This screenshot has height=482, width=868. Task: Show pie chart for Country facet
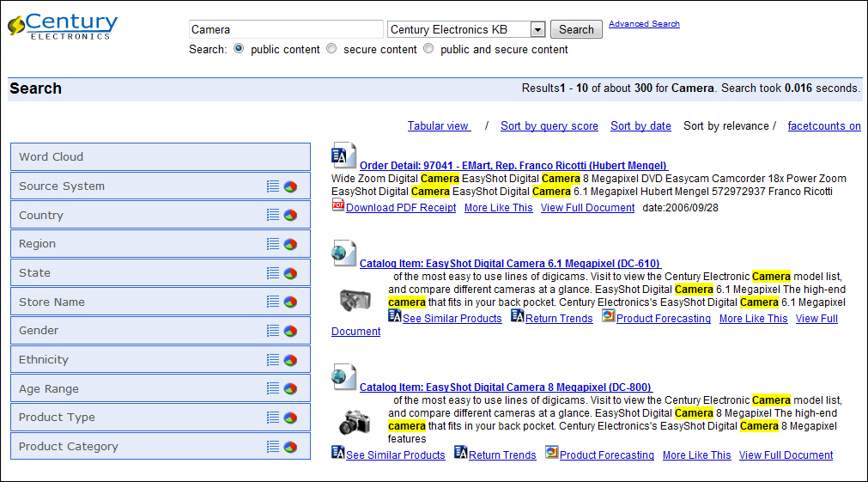point(291,215)
